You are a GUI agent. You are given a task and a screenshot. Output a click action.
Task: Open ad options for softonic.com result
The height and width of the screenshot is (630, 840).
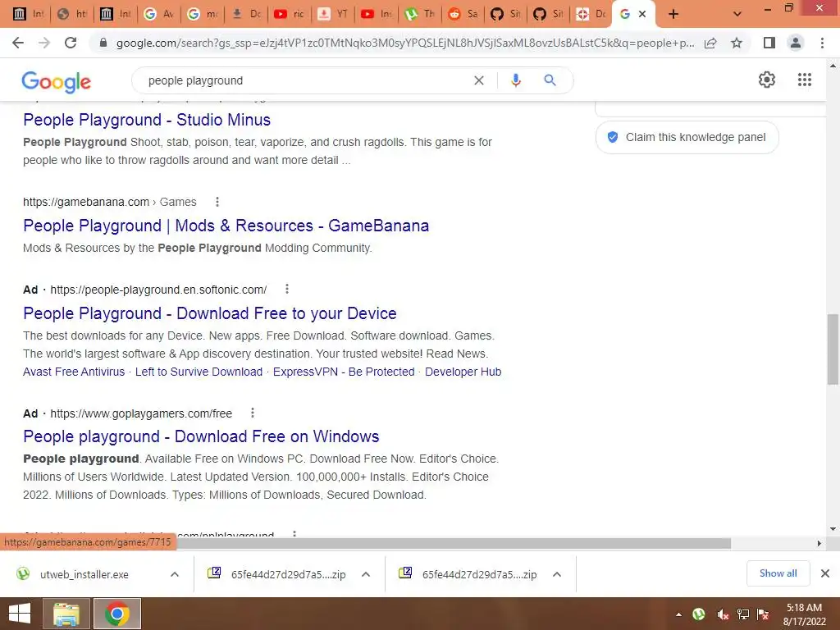click(287, 290)
